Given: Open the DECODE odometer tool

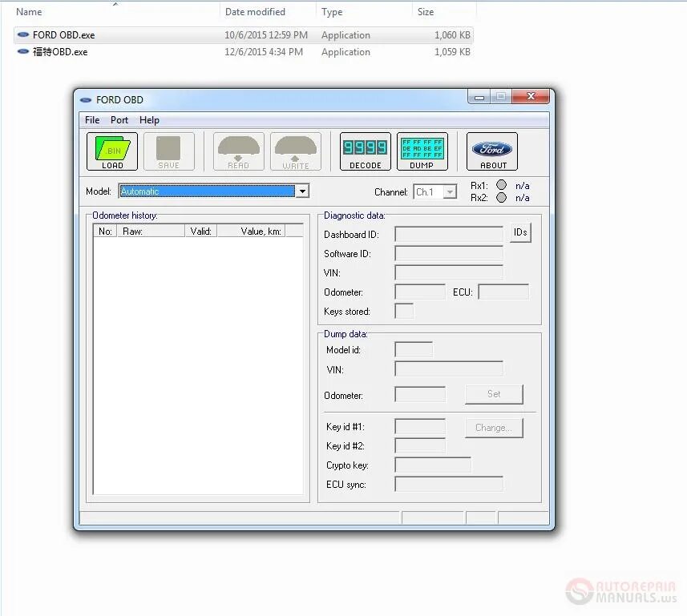Looking at the screenshot, I should point(366,151).
